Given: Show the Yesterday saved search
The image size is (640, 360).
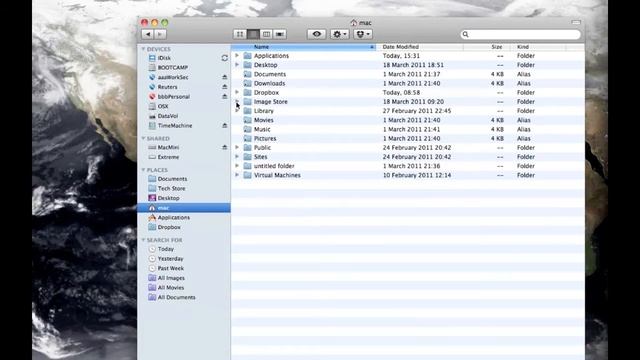Looking at the screenshot, I should [170, 259].
